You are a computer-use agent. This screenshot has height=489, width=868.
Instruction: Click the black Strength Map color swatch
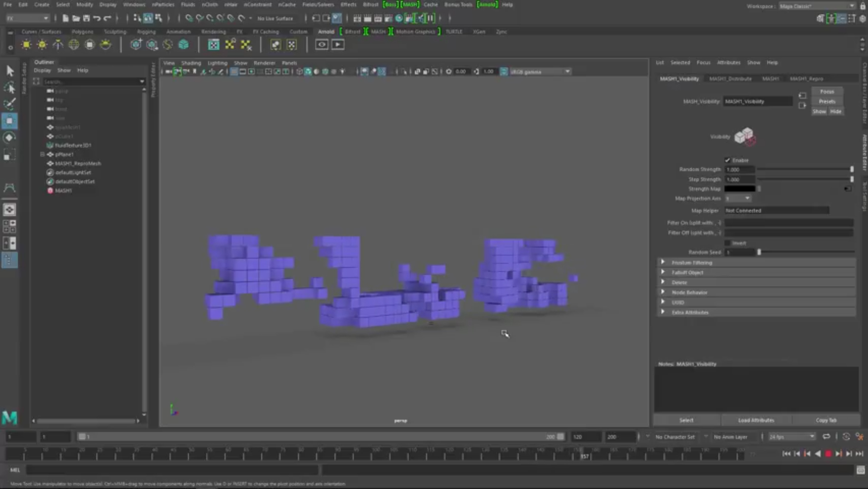tap(740, 189)
